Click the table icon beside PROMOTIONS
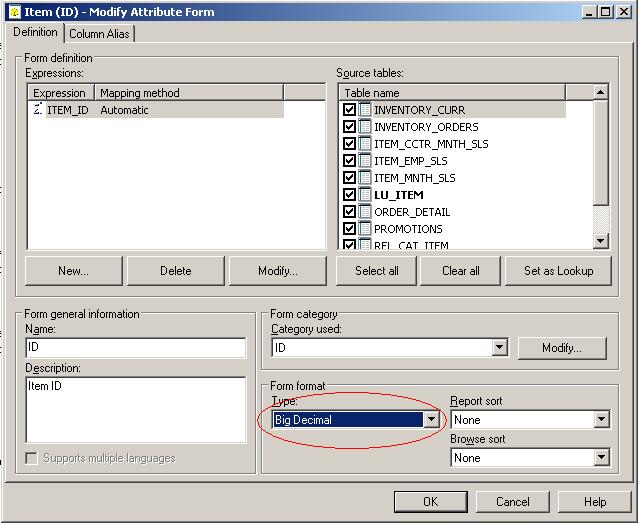Screen dimensions: 640x523 tap(365, 229)
